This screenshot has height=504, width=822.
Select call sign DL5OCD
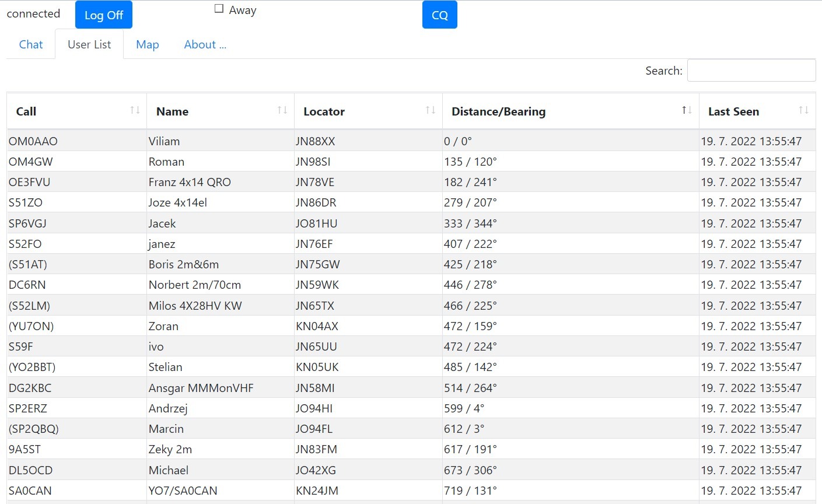[x=31, y=470]
